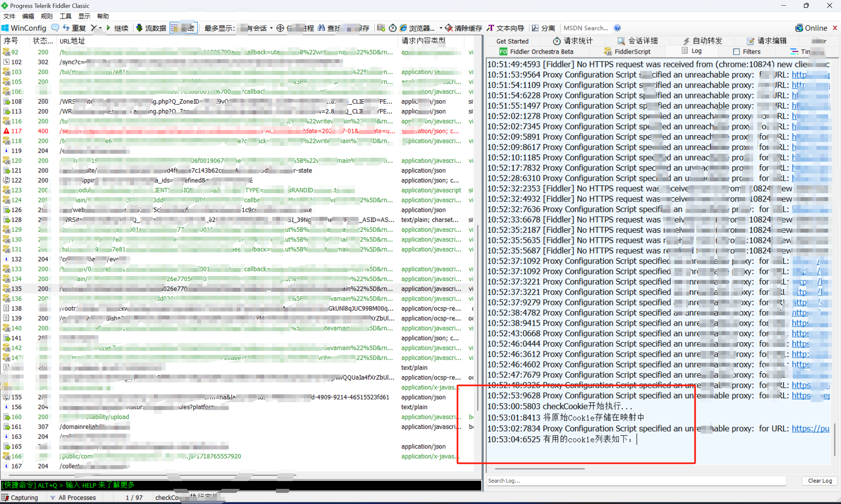Switch to the 自动转发 tab
This screenshot has width=841, height=504.
(x=702, y=41)
